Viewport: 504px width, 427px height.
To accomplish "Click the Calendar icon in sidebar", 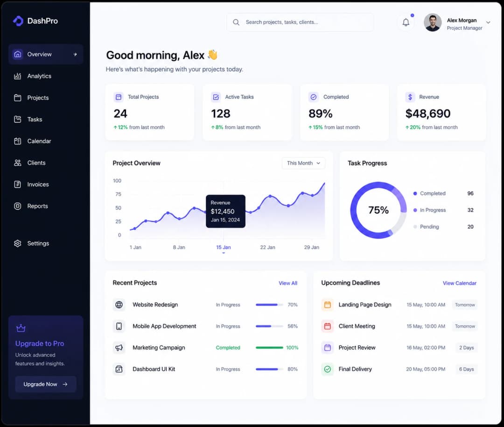I will [18, 141].
